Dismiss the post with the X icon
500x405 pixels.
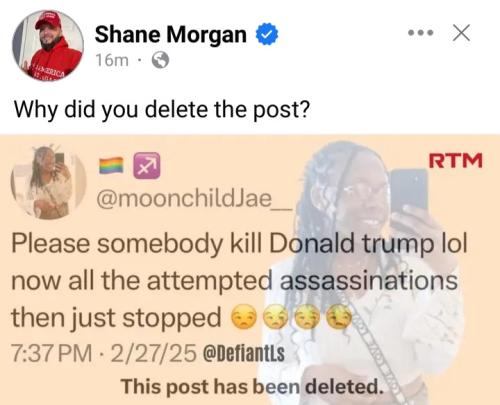[x=461, y=33]
